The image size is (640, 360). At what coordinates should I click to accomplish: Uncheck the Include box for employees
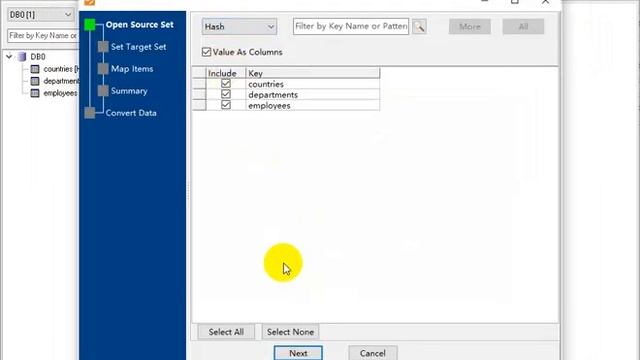pyautogui.click(x=226, y=105)
